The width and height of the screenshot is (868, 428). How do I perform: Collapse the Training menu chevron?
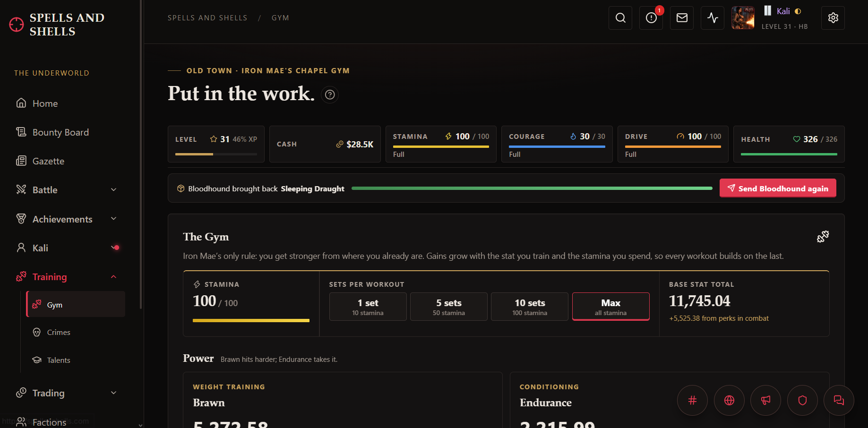(113, 277)
